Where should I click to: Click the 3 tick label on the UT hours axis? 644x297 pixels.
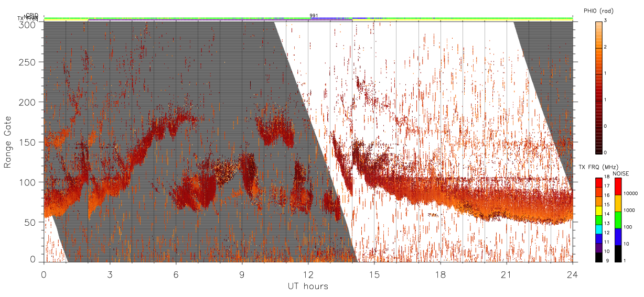click(110, 274)
